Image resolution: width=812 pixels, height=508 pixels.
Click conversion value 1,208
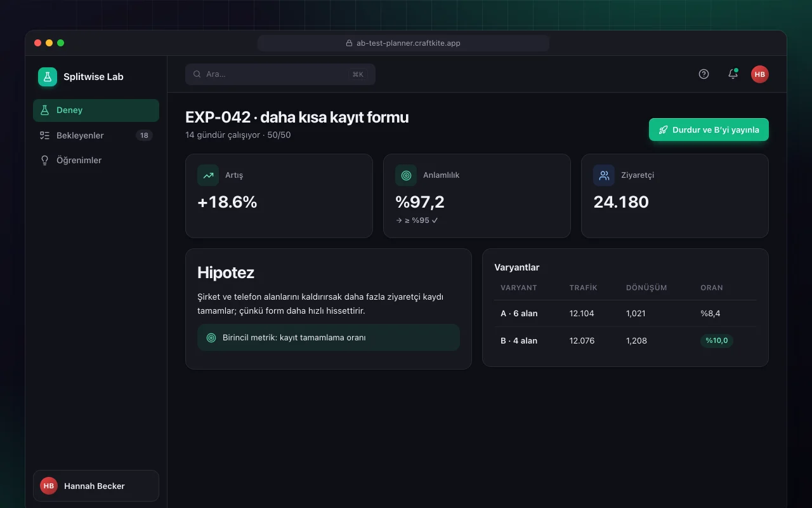[x=636, y=341]
